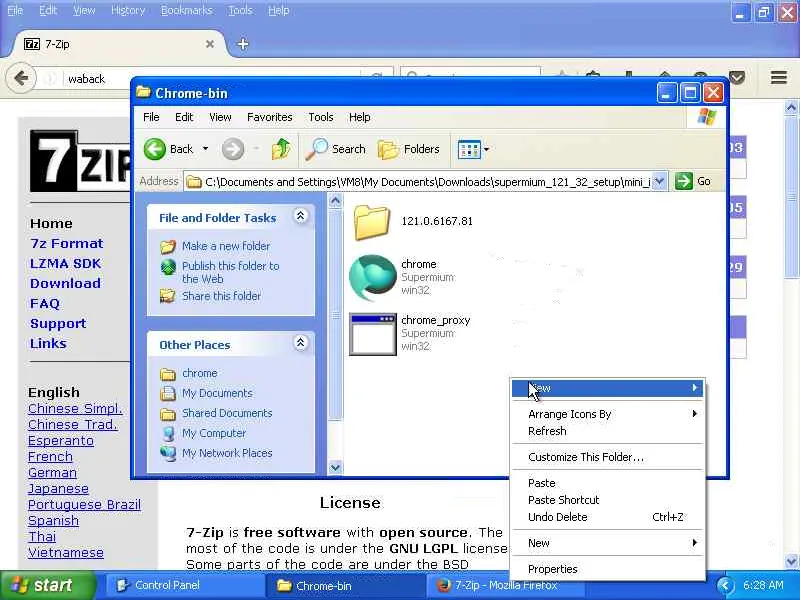The width and height of the screenshot is (800, 600).
Task: Click Chrome-bin taskbar button
Action: tap(344, 586)
